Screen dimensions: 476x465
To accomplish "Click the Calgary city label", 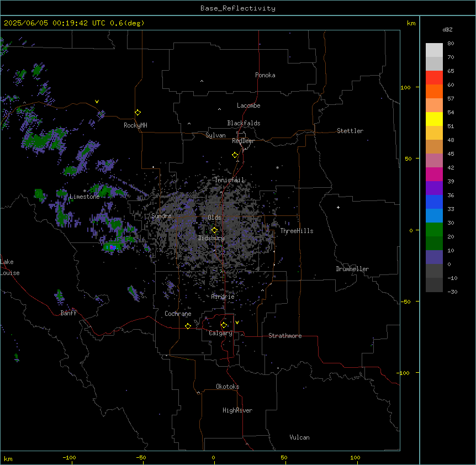I will 221,333.
